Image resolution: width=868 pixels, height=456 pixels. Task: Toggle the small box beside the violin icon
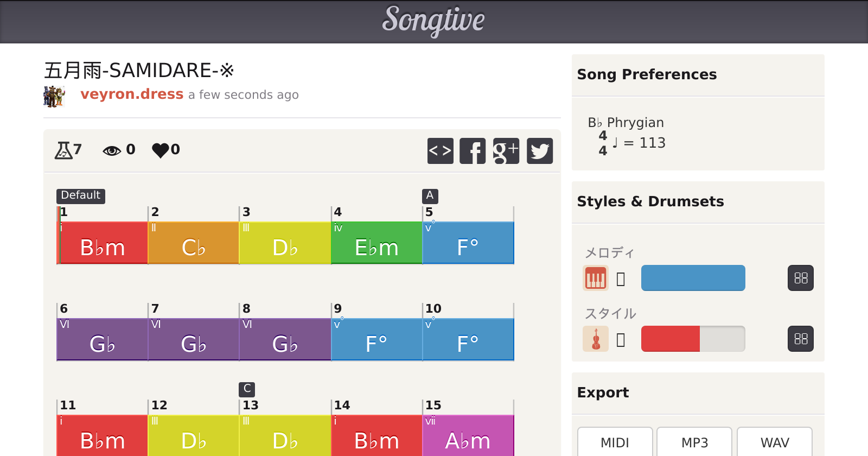[x=621, y=340]
